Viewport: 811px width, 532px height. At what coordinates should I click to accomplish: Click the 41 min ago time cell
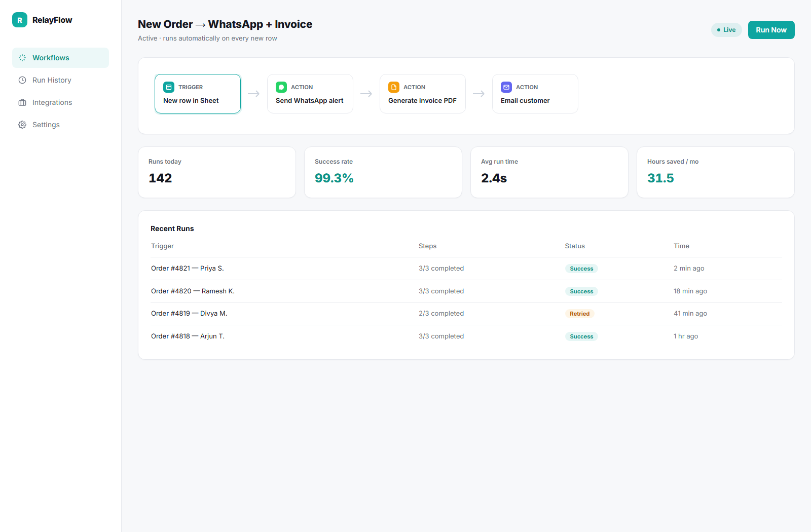coord(690,314)
